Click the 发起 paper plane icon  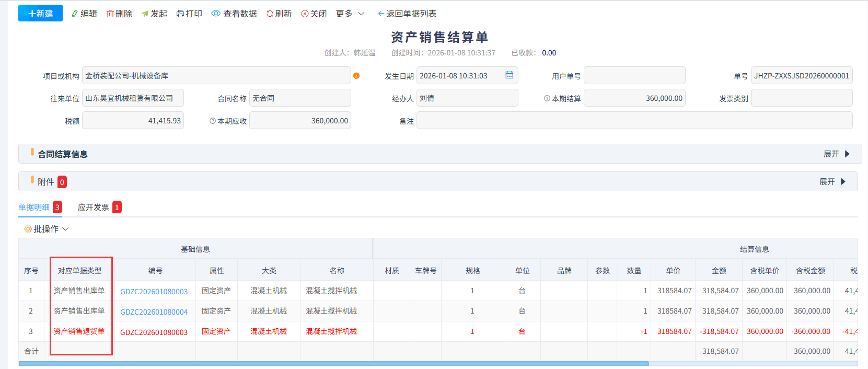tap(145, 14)
